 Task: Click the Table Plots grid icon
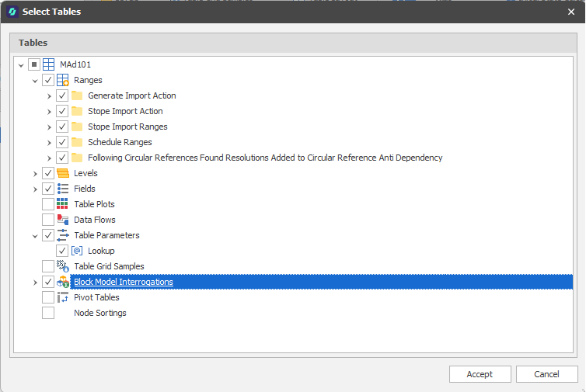(63, 204)
